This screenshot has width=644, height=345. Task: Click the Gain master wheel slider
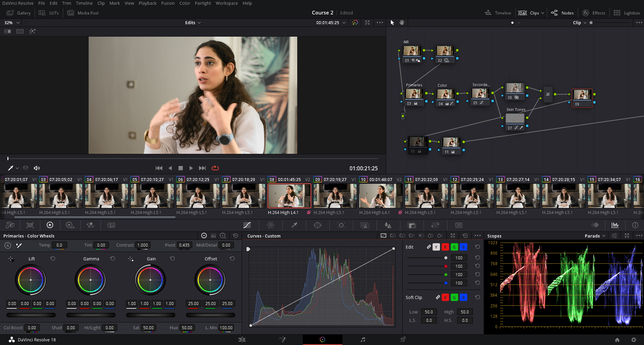[x=151, y=315]
